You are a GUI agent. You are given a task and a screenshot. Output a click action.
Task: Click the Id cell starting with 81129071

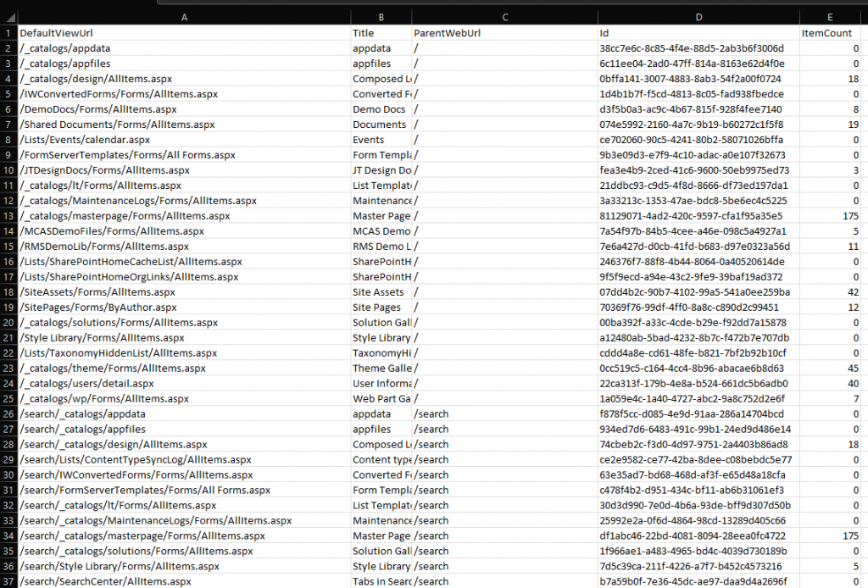pyautogui.click(x=698, y=215)
